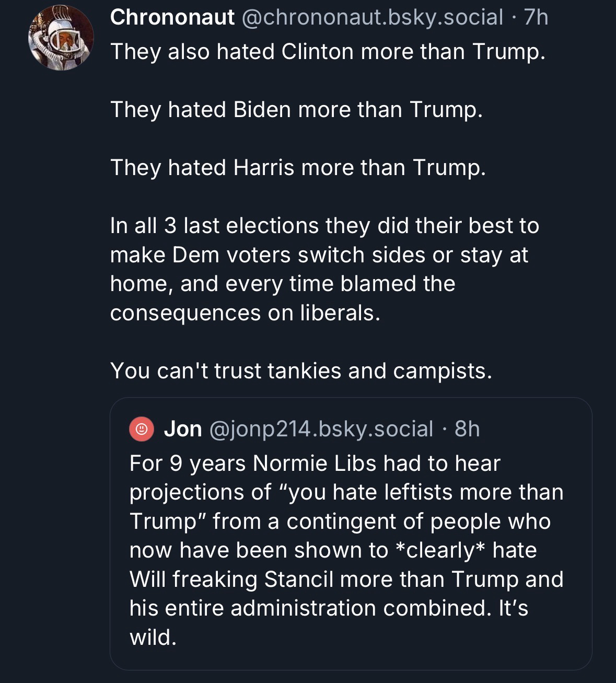Click the "make Dem voters switch sides" line
Image resolution: width=616 pixels, height=683 pixels.
pos(319,255)
